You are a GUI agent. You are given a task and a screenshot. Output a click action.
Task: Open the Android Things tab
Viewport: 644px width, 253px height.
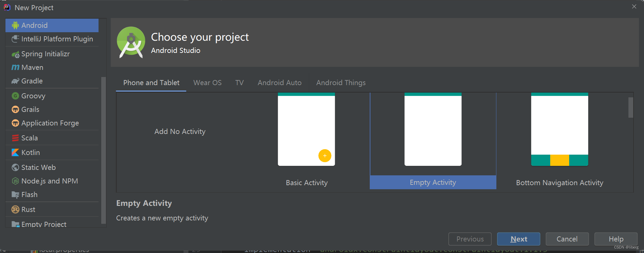click(x=341, y=83)
